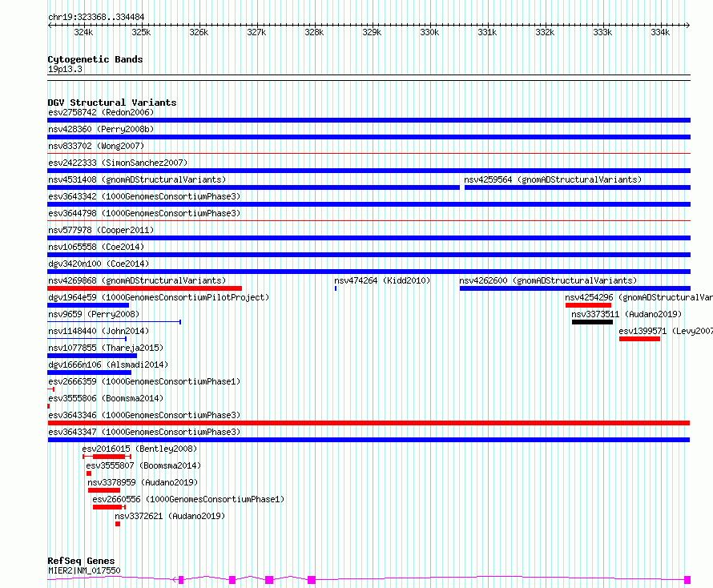
Task: Click the chr19:323368..334484 position text
Action: pos(96,17)
